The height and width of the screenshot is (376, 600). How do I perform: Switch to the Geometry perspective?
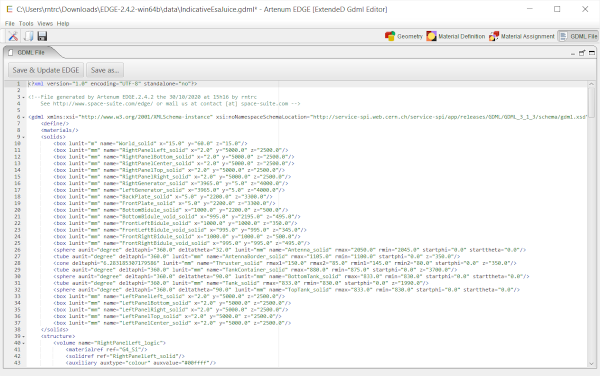[x=404, y=36]
